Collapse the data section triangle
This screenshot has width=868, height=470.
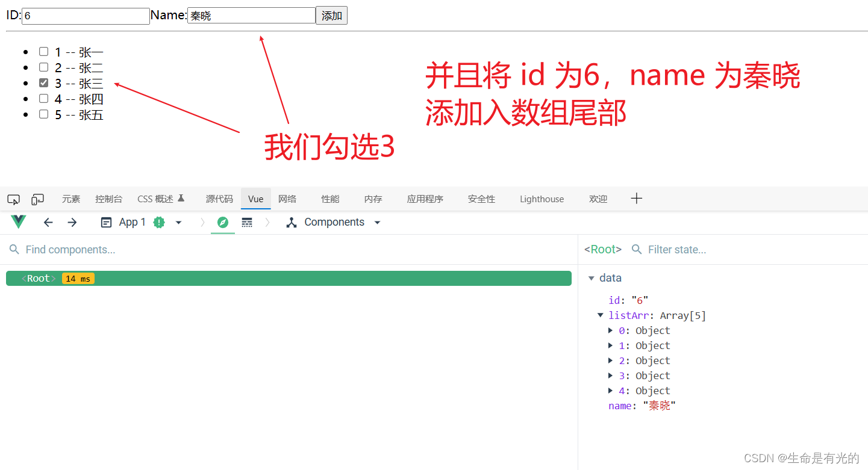(592, 278)
